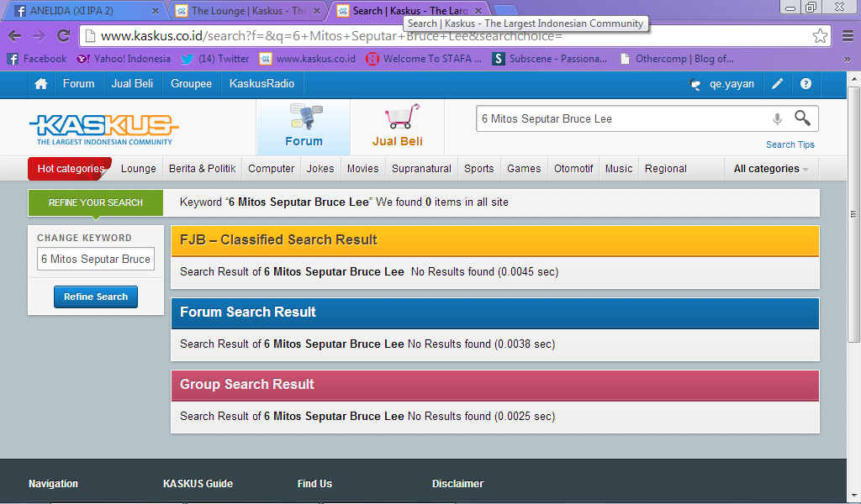Click the Disclaimer footer heading
861x504 pixels.
point(457,484)
